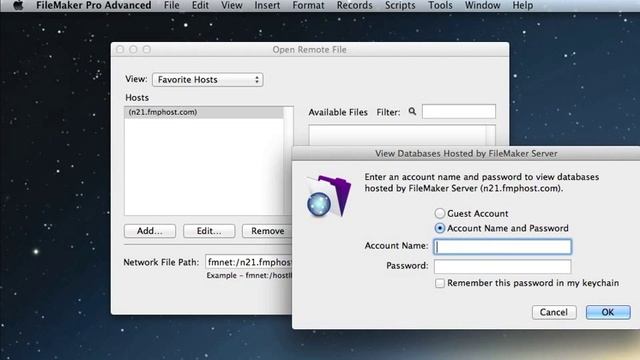The height and width of the screenshot is (360, 640).
Task: Click the Open Remote File title bar
Action: tap(310, 49)
